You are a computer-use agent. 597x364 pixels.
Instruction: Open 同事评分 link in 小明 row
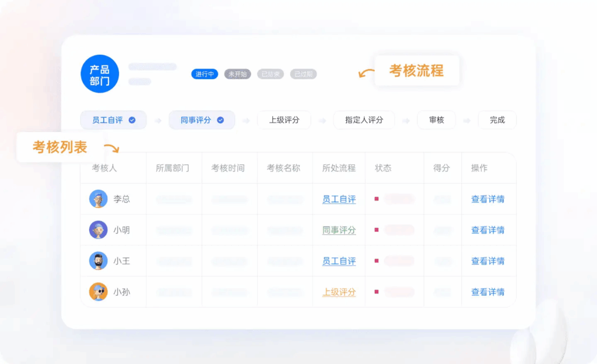pos(339,230)
